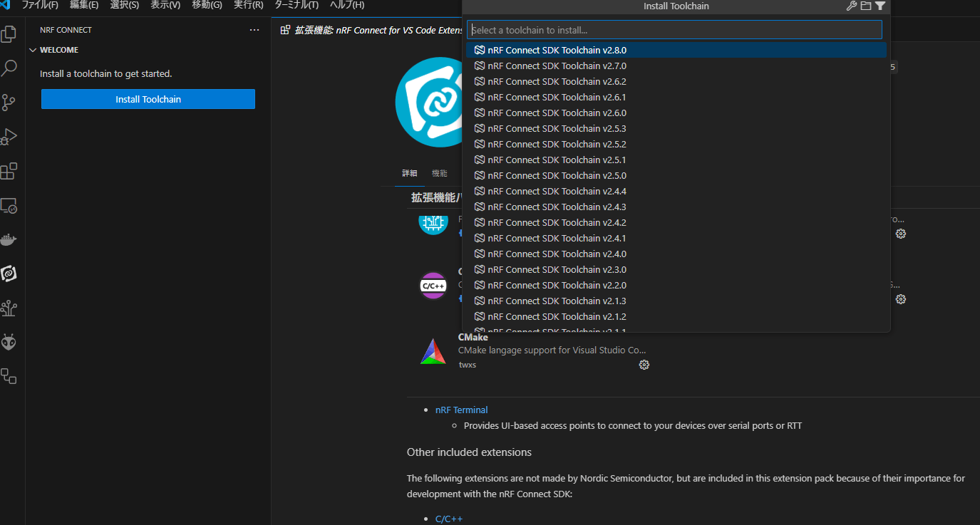
Task: Click the filter funnel icon in Install Toolchain dialog
Action: pyautogui.click(x=880, y=6)
